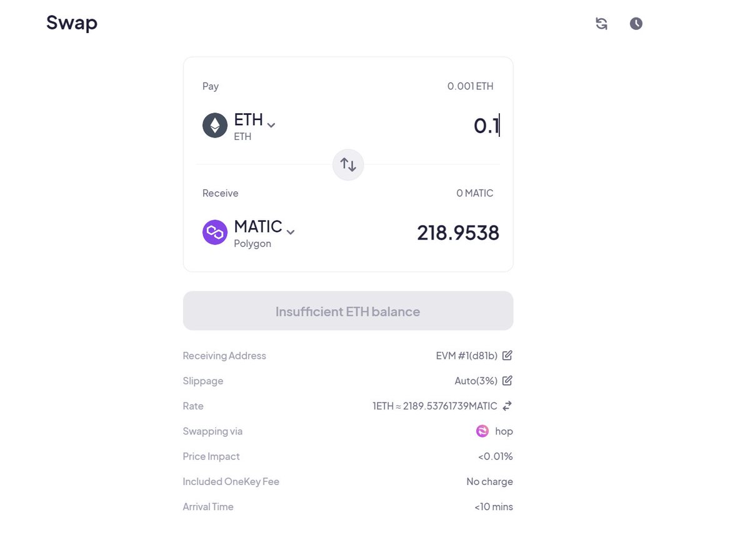Image resolution: width=750 pixels, height=560 pixels.
Task: Click the Swap page title
Action: click(72, 24)
